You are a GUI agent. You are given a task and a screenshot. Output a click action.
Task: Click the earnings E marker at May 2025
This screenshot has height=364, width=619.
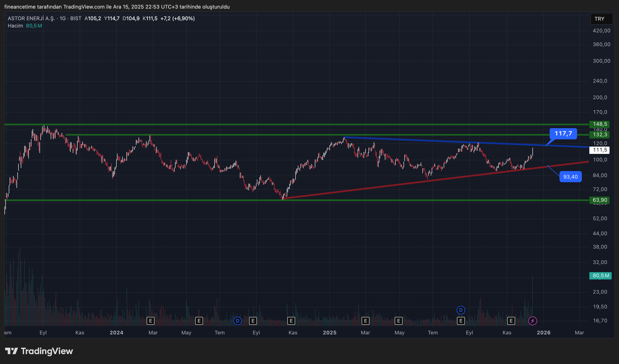[x=398, y=321]
